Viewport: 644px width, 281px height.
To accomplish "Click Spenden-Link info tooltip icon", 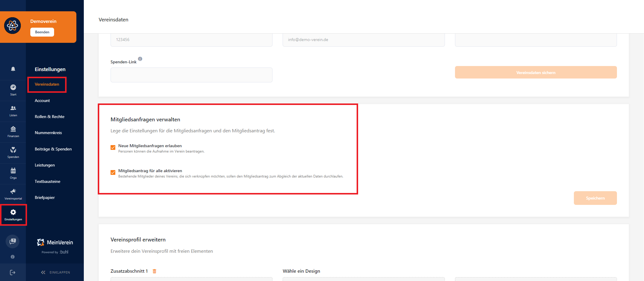I will (140, 59).
